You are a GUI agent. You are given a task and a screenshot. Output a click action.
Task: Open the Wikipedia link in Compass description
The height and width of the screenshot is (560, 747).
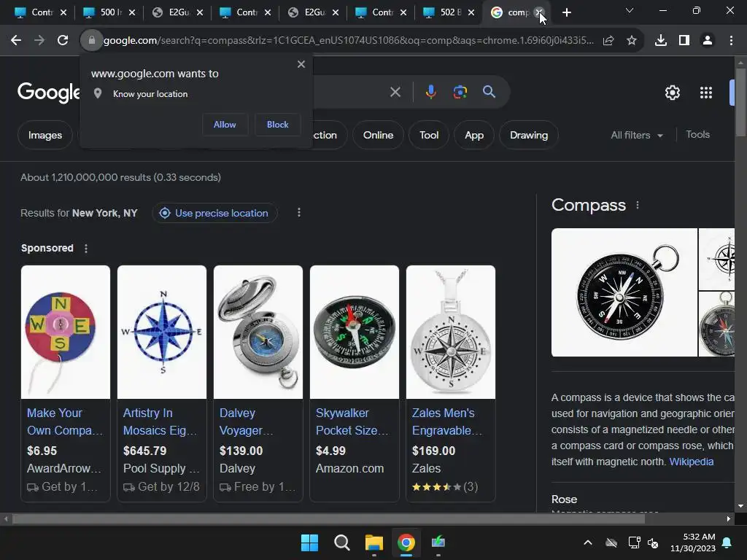692,462
